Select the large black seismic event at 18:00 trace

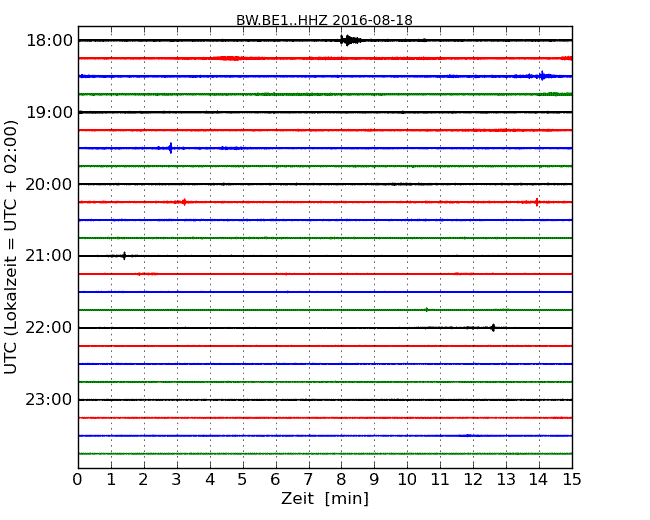tap(349, 40)
